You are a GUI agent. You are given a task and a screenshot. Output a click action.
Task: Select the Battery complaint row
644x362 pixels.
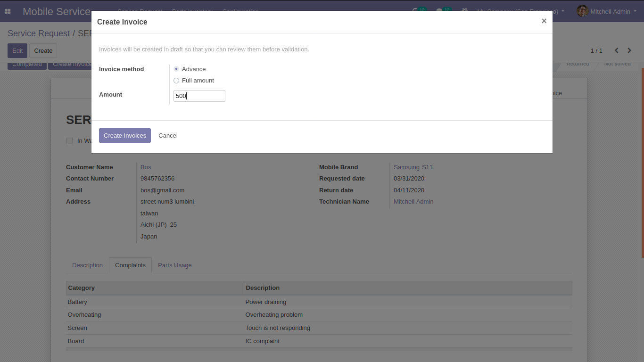[319, 302]
